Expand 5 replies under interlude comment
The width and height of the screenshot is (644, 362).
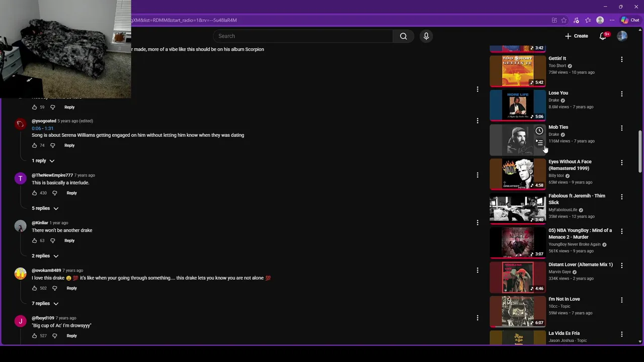[x=45, y=208]
